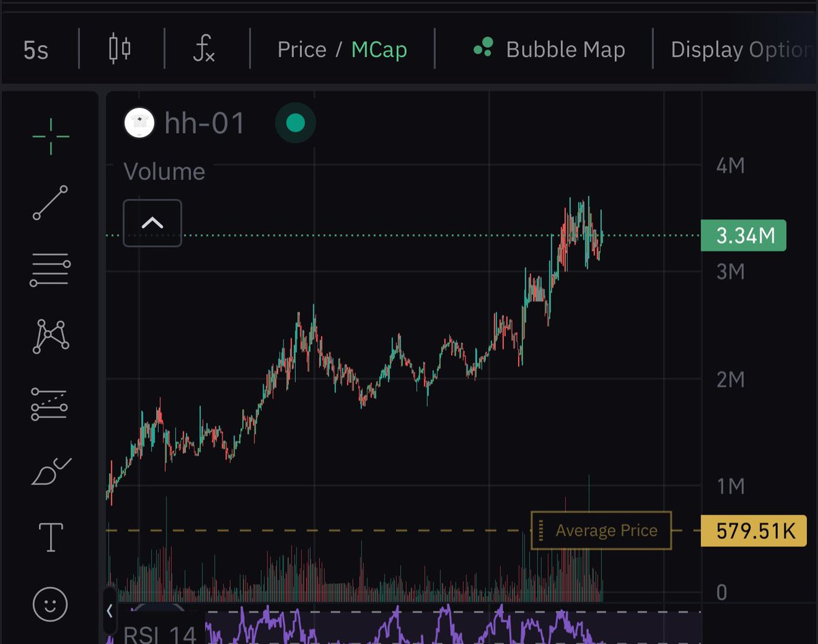Click the hh-01 symbol name
Viewport: 818px width, 644px height.
(x=204, y=123)
